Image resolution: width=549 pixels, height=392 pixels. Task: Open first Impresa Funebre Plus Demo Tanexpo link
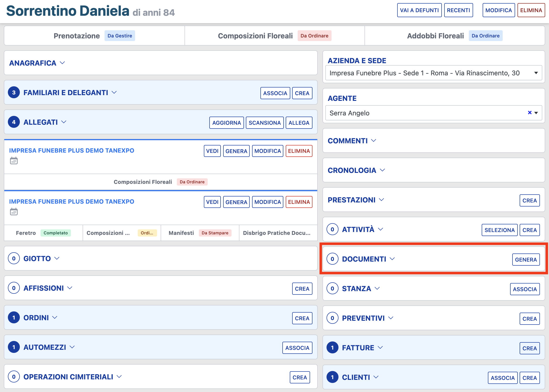coord(72,150)
